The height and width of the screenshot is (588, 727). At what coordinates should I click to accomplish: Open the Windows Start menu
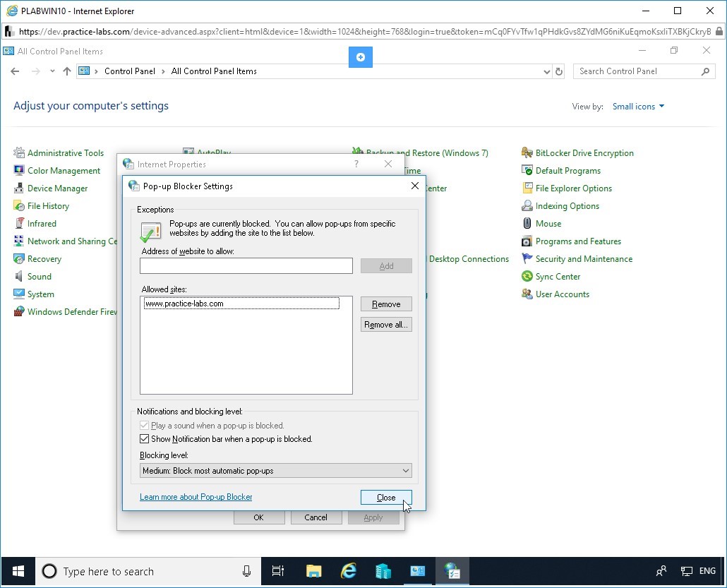[x=18, y=571]
